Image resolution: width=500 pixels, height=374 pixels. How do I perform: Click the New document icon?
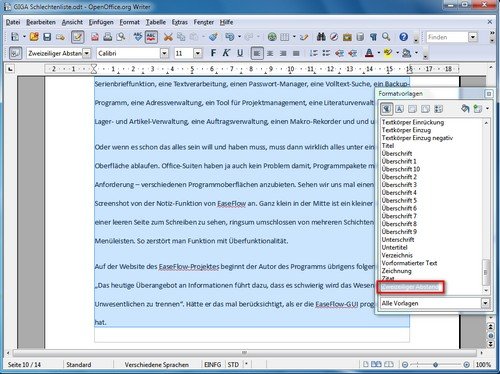[x=15, y=37]
